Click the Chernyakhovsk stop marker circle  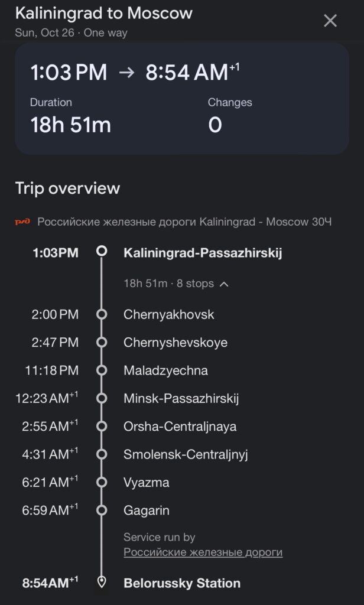[x=102, y=314]
